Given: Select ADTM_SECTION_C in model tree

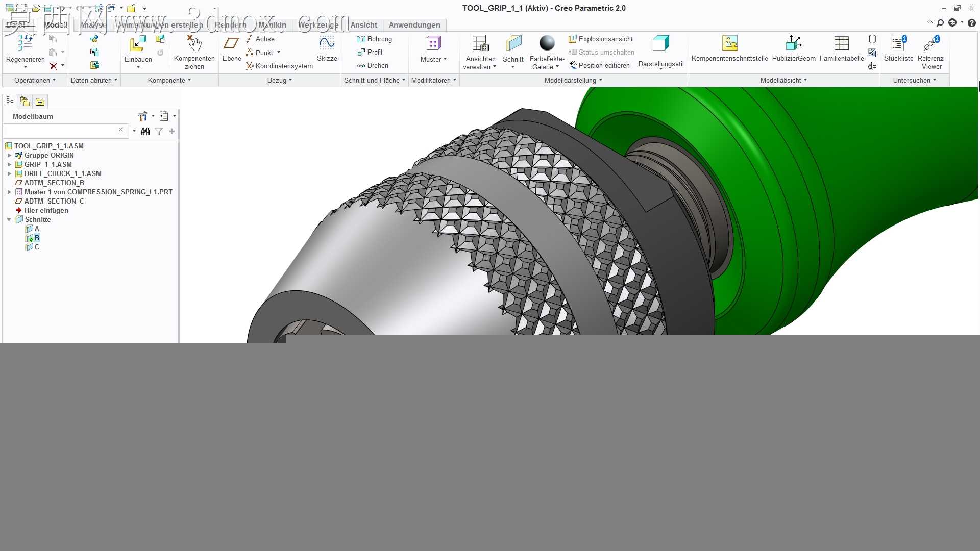Looking at the screenshot, I should 54,201.
